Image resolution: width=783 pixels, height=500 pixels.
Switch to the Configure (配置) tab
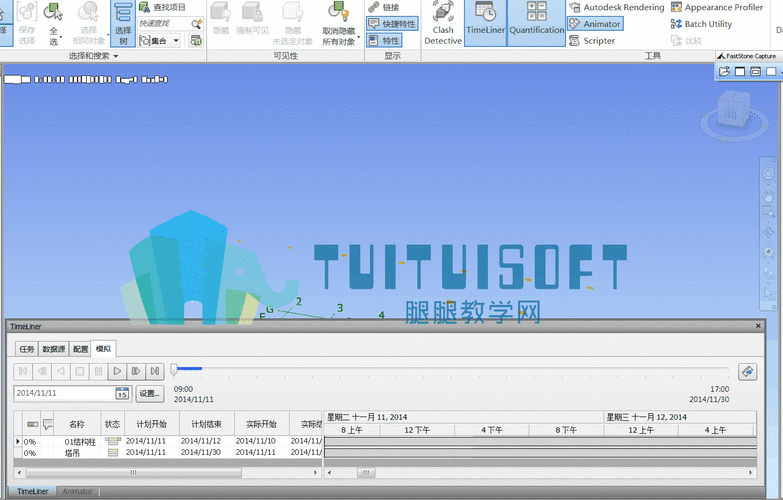click(x=80, y=349)
